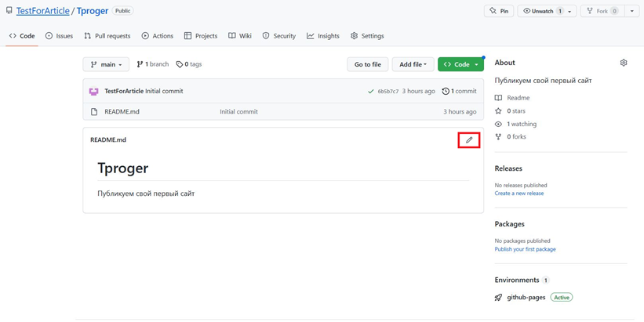
Task: Go to the Actions tab
Action: [x=158, y=36]
